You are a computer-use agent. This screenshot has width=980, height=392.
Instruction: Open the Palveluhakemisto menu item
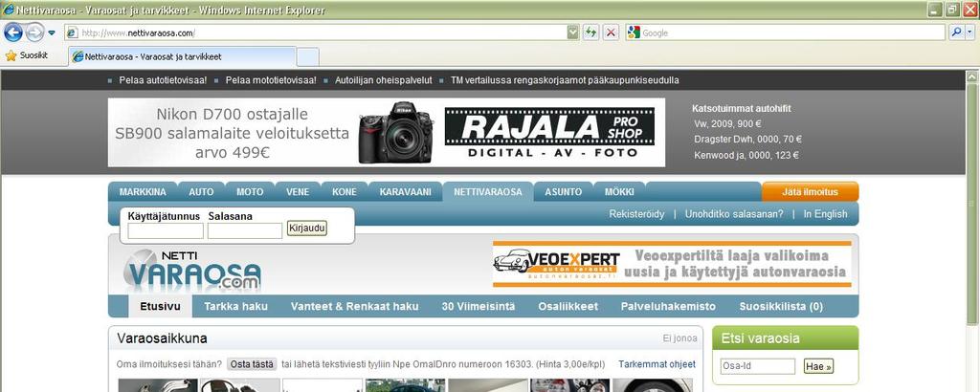tap(668, 307)
